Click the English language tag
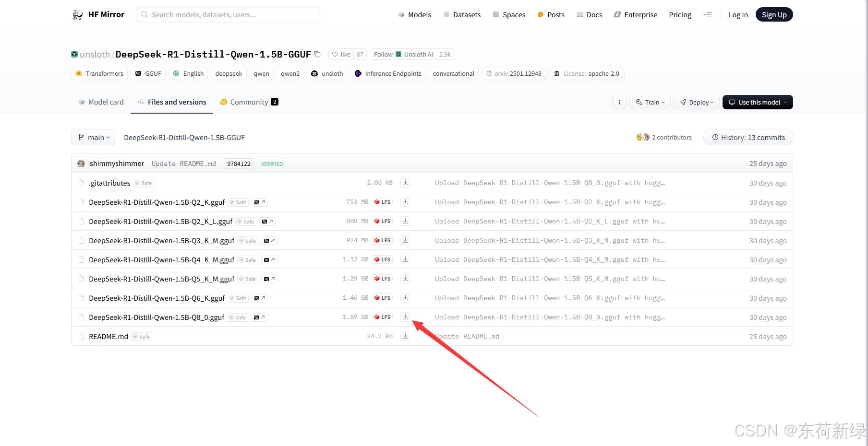The image size is (868, 446). click(188, 73)
